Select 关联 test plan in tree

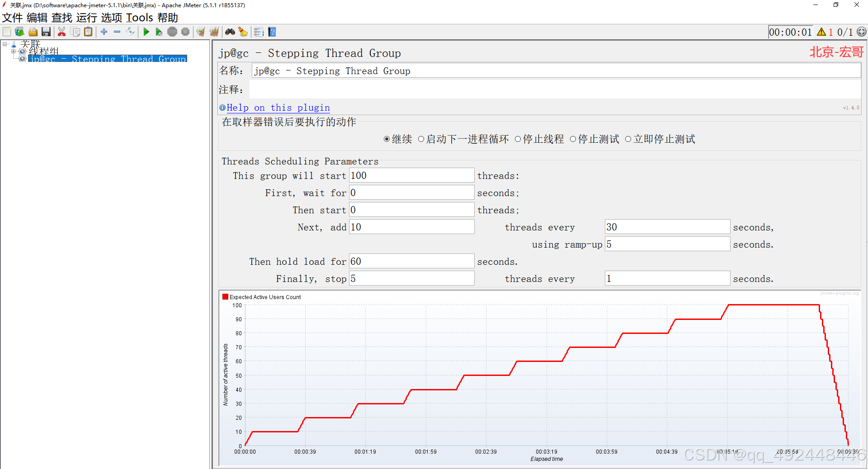click(x=30, y=44)
